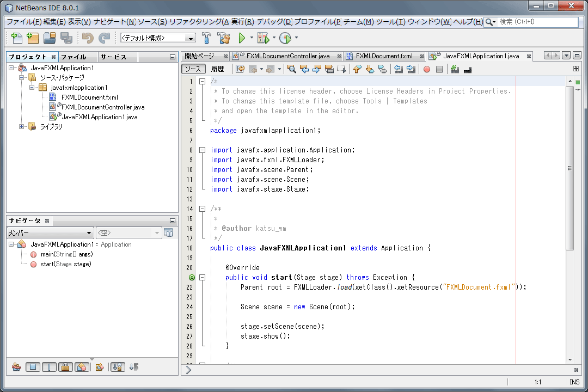
Task: Maximize the editor window with the tab-bar button
Action: pyautogui.click(x=577, y=56)
